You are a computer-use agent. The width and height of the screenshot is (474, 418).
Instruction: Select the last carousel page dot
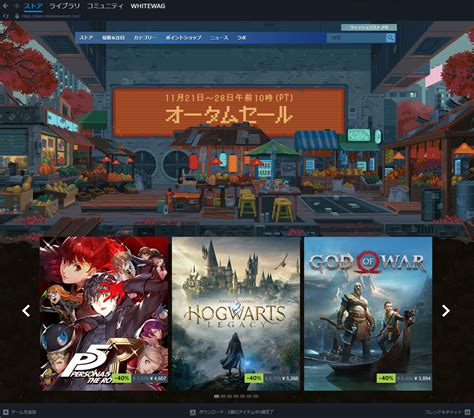pos(256,396)
